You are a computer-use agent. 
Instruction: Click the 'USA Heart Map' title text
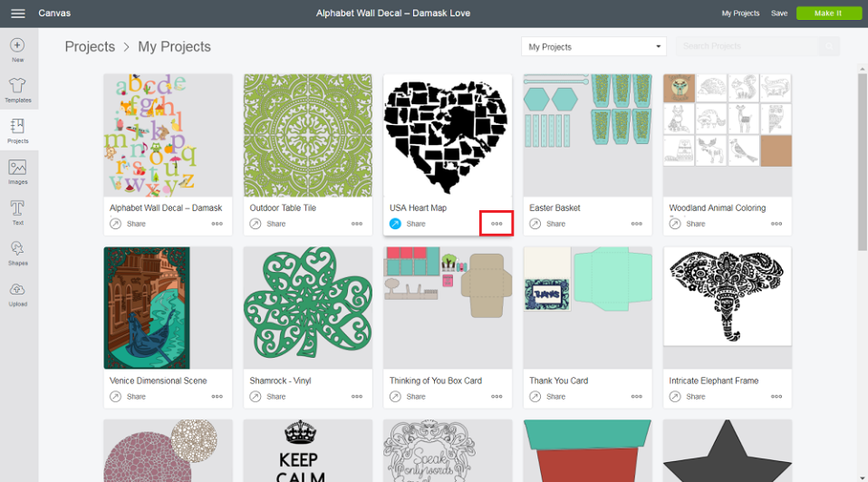coord(418,208)
